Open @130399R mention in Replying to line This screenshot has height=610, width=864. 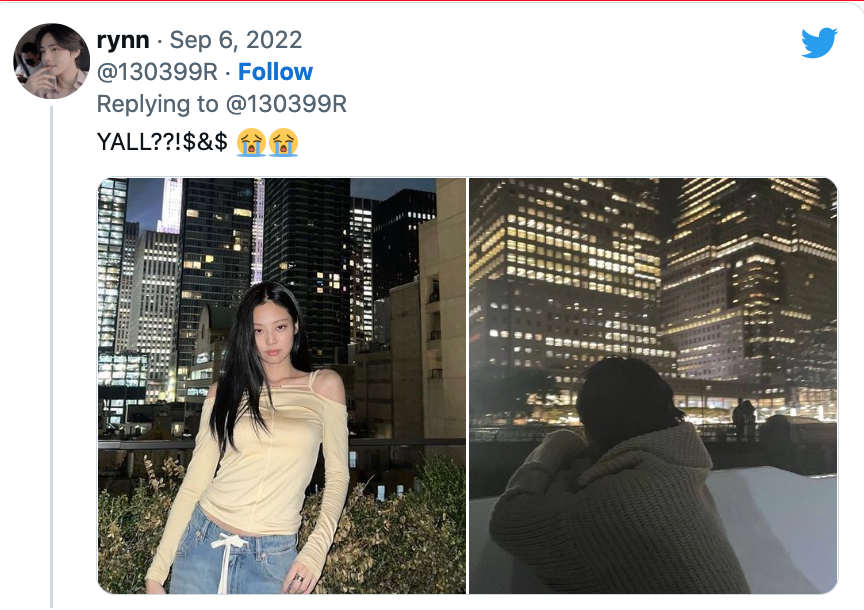click(x=286, y=104)
